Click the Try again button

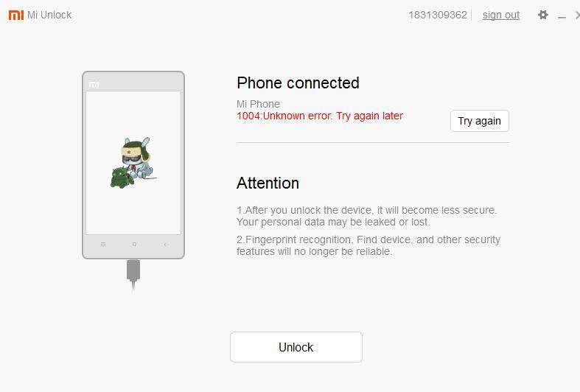point(479,121)
